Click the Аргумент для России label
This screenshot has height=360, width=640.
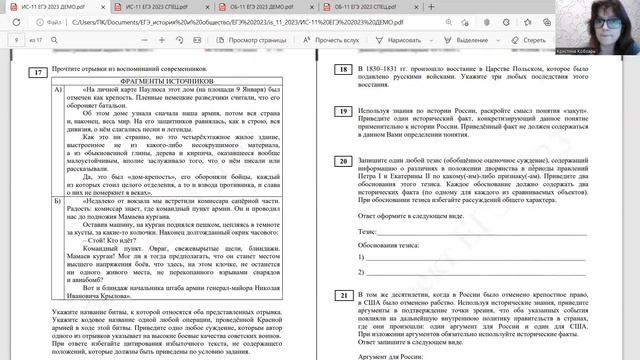pos(390,357)
